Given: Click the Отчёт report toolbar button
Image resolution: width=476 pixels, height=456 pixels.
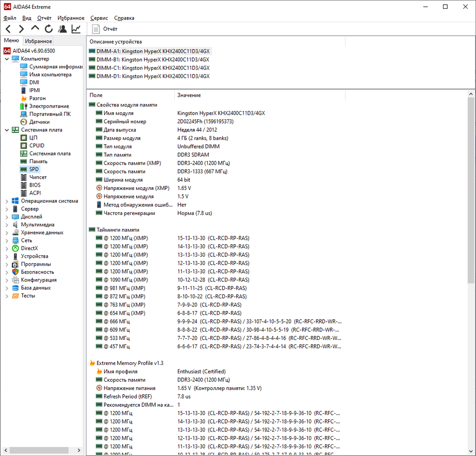Looking at the screenshot, I should click(x=105, y=29).
